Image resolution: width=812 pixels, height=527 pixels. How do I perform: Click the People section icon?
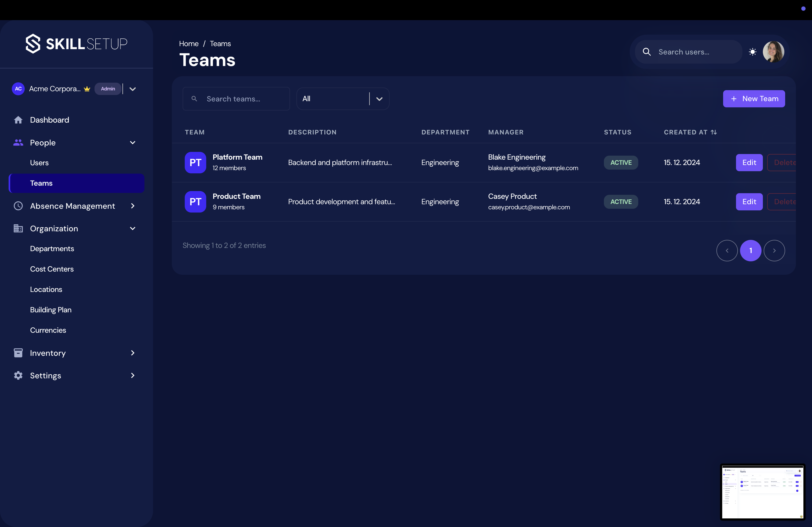pos(18,142)
